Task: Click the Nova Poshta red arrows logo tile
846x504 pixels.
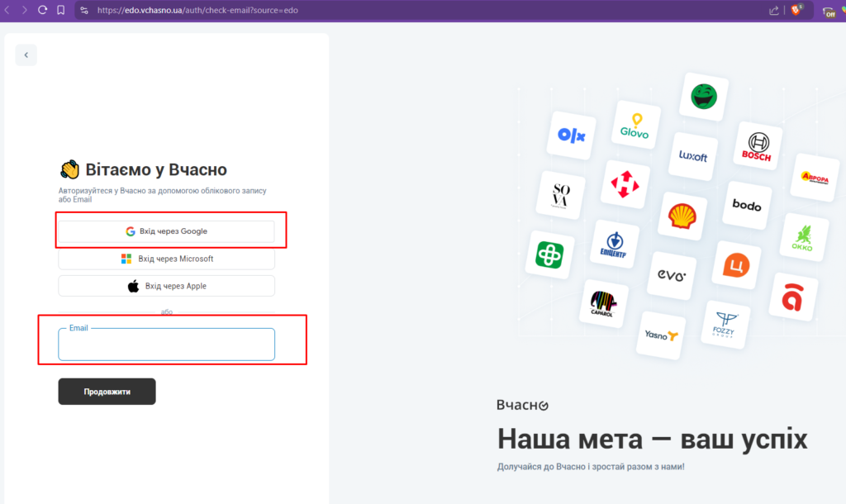Action: (x=625, y=184)
